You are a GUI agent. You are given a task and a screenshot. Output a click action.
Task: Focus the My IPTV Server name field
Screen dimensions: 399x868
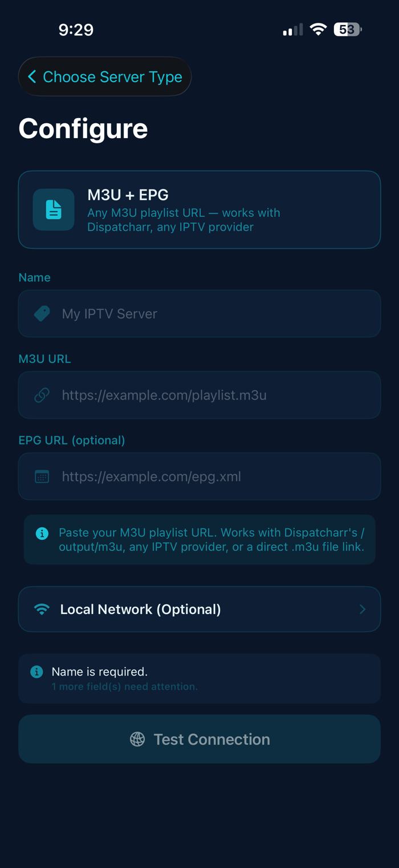tap(199, 313)
